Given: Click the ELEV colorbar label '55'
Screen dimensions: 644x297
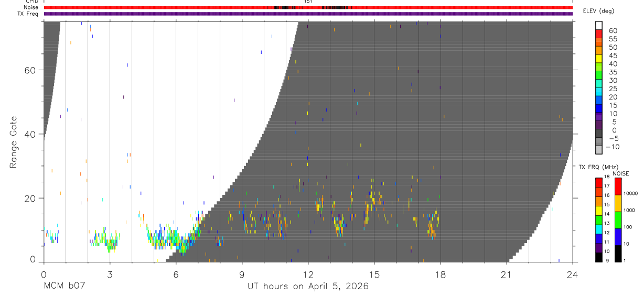Looking at the screenshot, I should pyautogui.click(x=612, y=39).
